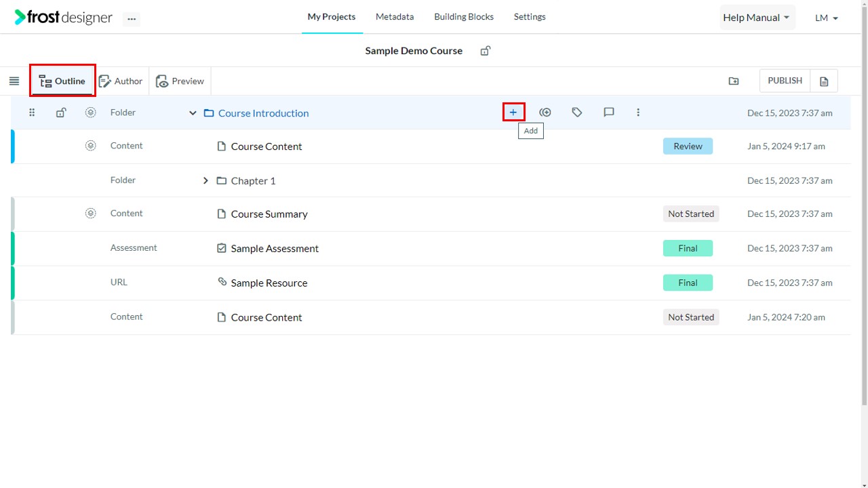The height and width of the screenshot is (488, 868).
Task: Click the Review status badge
Action: (688, 146)
